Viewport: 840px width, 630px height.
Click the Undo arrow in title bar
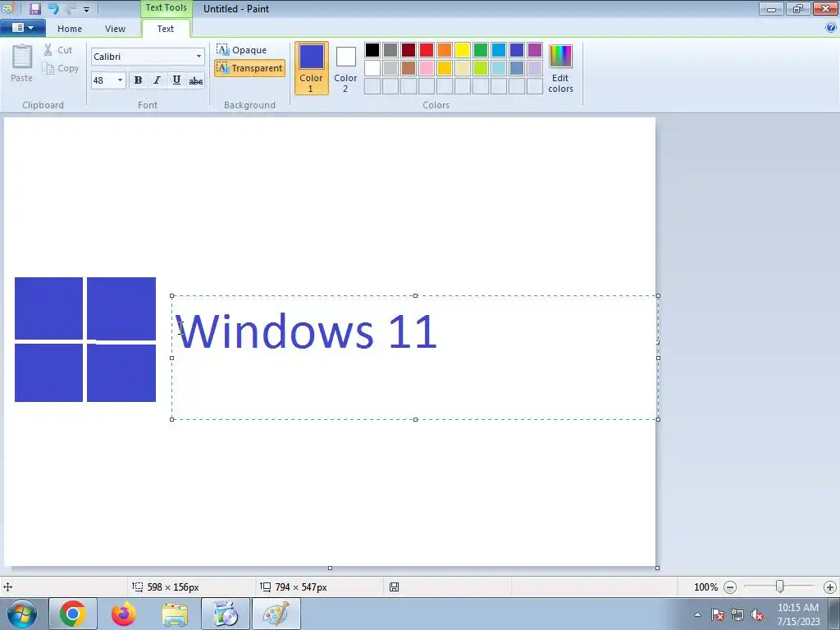(53, 8)
